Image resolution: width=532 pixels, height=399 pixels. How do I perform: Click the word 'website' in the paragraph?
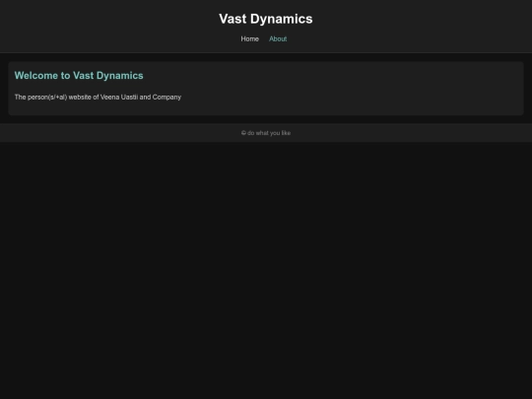tap(80, 97)
